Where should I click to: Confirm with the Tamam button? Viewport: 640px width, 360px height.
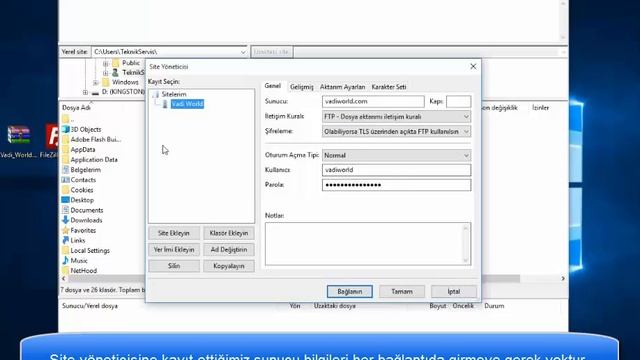click(x=402, y=291)
